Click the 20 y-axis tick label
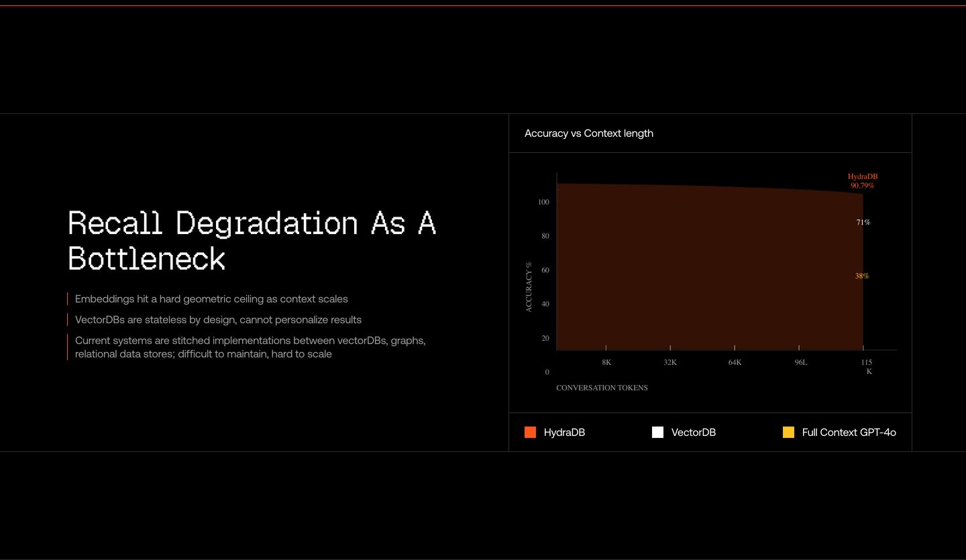 (545, 338)
